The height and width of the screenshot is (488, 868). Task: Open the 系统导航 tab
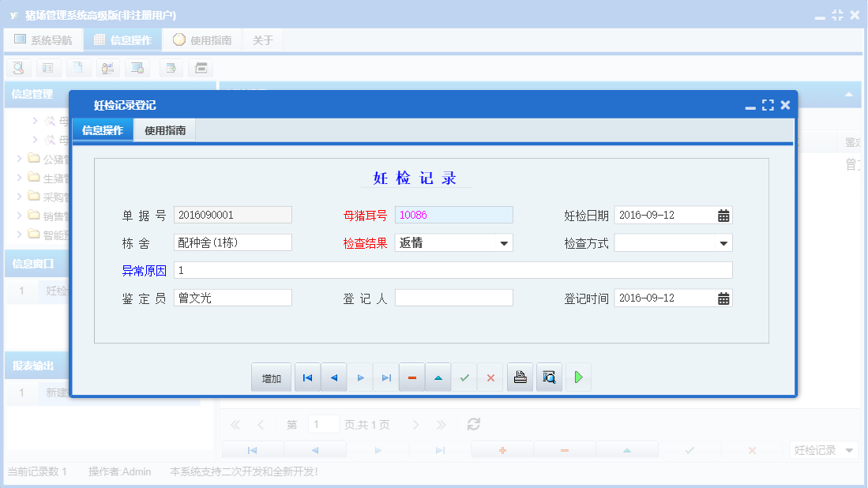[x=43, y=39]
